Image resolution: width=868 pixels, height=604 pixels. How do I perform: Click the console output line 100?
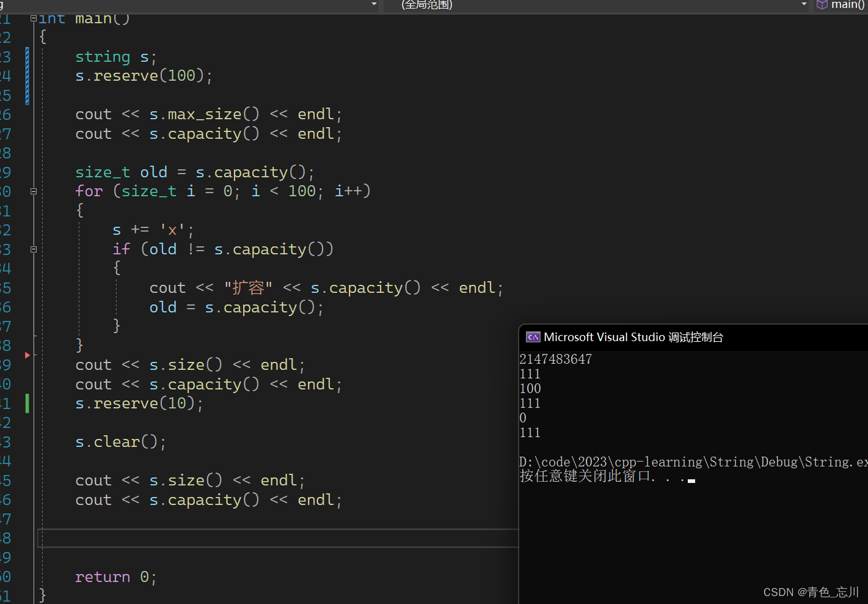coord(530,388)
